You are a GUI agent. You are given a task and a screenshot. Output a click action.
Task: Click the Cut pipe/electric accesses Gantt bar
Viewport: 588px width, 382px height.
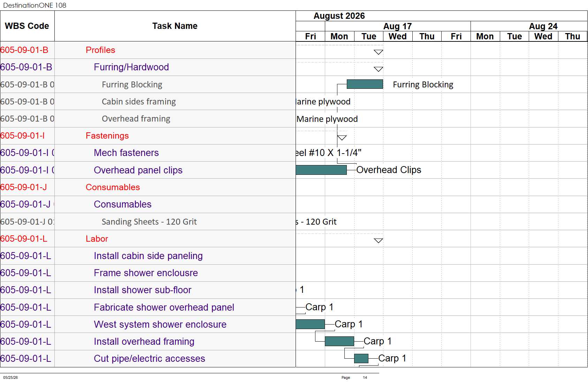tap(361, 358)
